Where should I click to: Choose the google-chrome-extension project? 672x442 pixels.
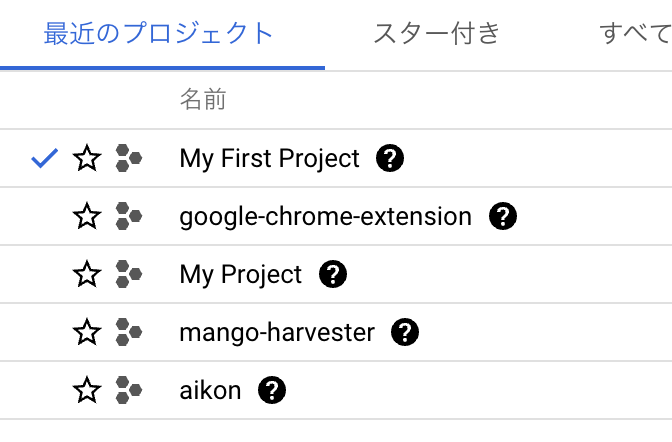tap(326, 217)
